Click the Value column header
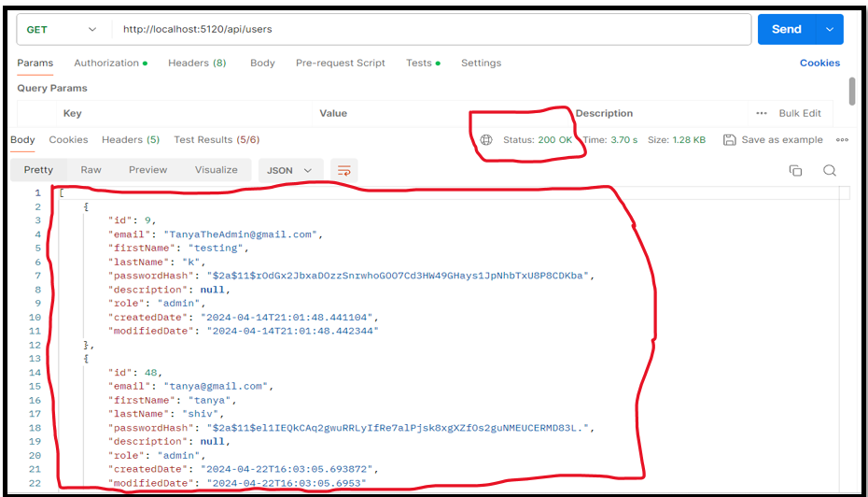 tap(332, 113)
